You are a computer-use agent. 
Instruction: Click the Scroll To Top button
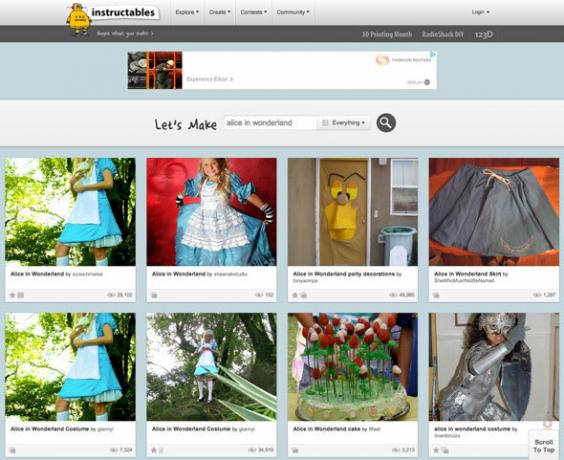[543, 446]
